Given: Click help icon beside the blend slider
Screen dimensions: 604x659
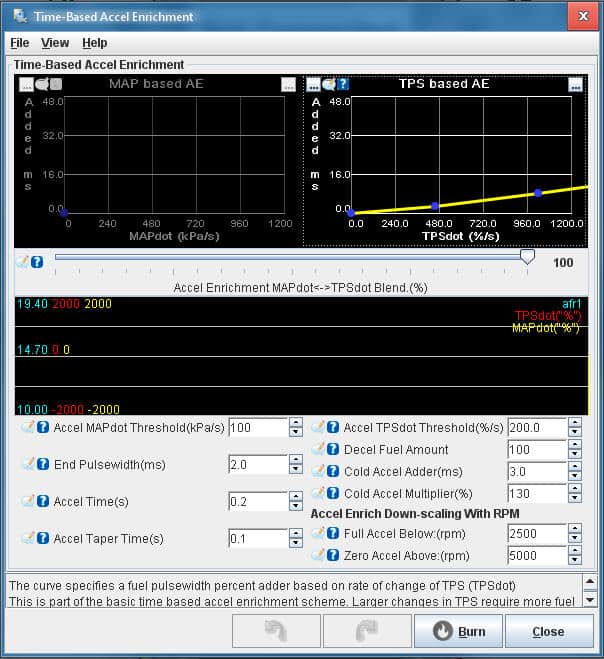Looking at the screenshot, I should (x=37, y=262).
